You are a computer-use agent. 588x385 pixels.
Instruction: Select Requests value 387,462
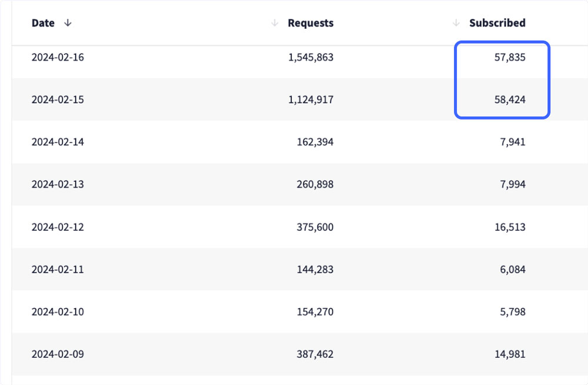316,354
